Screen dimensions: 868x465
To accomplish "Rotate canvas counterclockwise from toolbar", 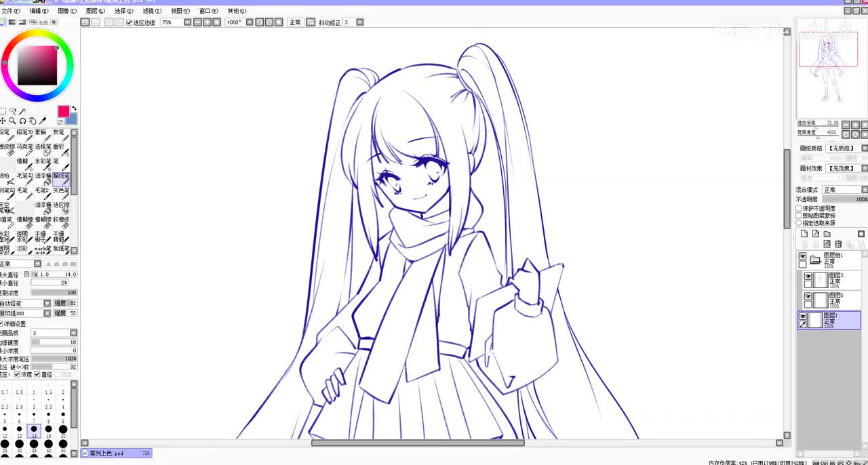I will coord(260,22).
